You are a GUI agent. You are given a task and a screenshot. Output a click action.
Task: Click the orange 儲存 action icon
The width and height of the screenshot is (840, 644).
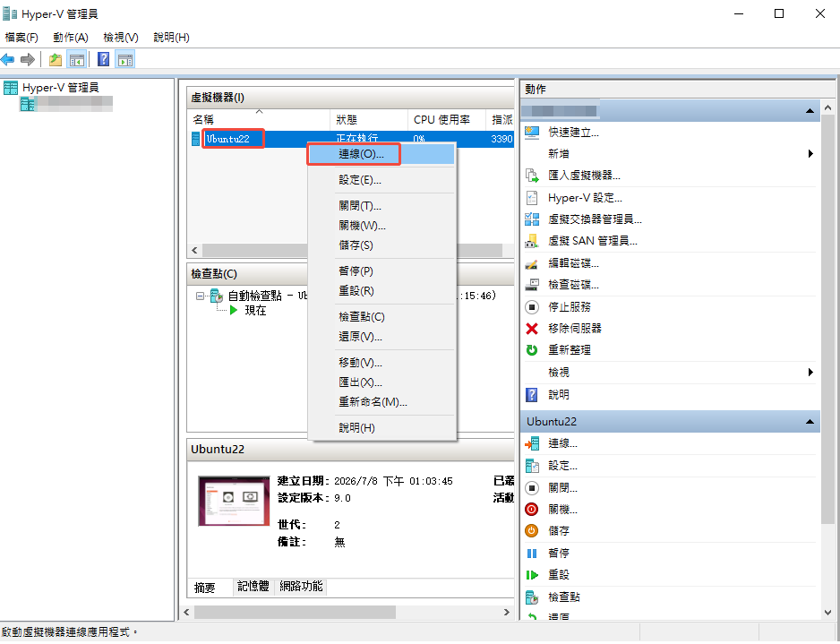tap(531, 531)
